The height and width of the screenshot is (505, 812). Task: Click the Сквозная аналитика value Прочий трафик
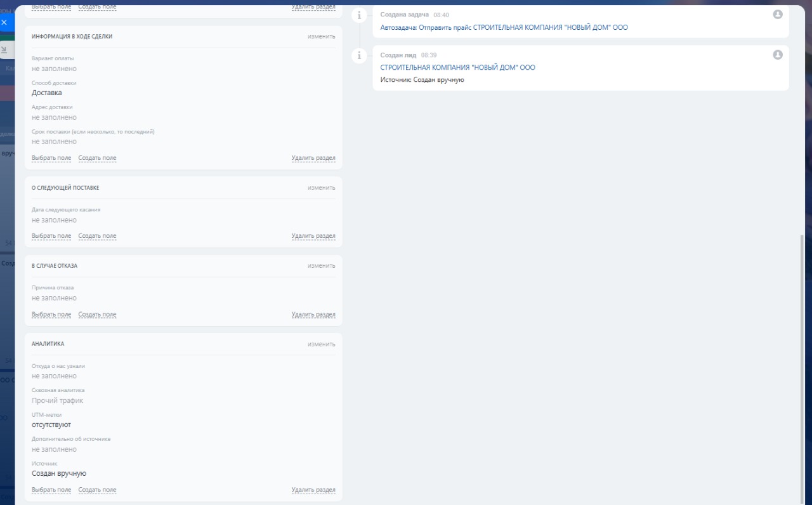tap(57, 400)
